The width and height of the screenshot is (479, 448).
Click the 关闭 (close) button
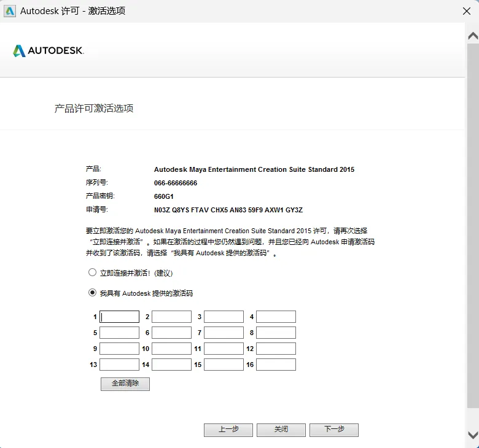(x=281, y=430)
